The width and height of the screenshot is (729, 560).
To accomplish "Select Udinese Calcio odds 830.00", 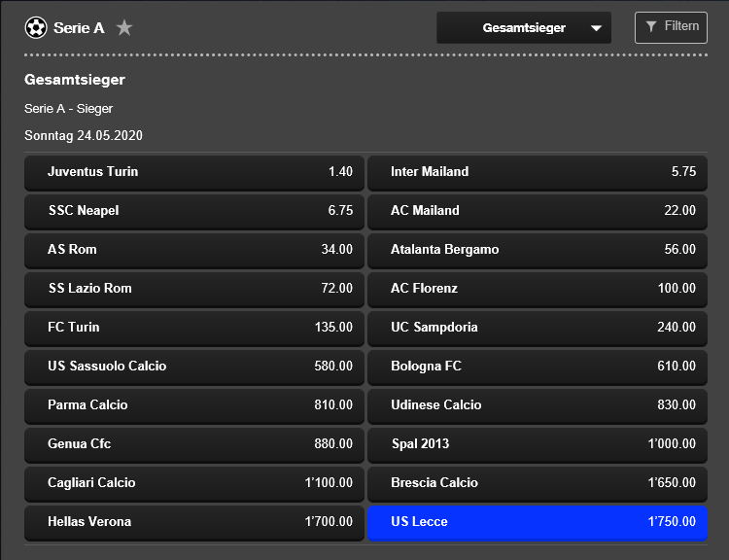I will 538,405.
